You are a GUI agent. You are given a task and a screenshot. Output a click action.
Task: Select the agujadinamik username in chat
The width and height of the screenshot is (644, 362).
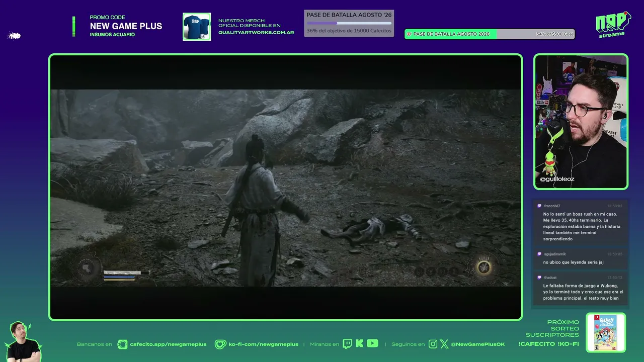(555, 254)
